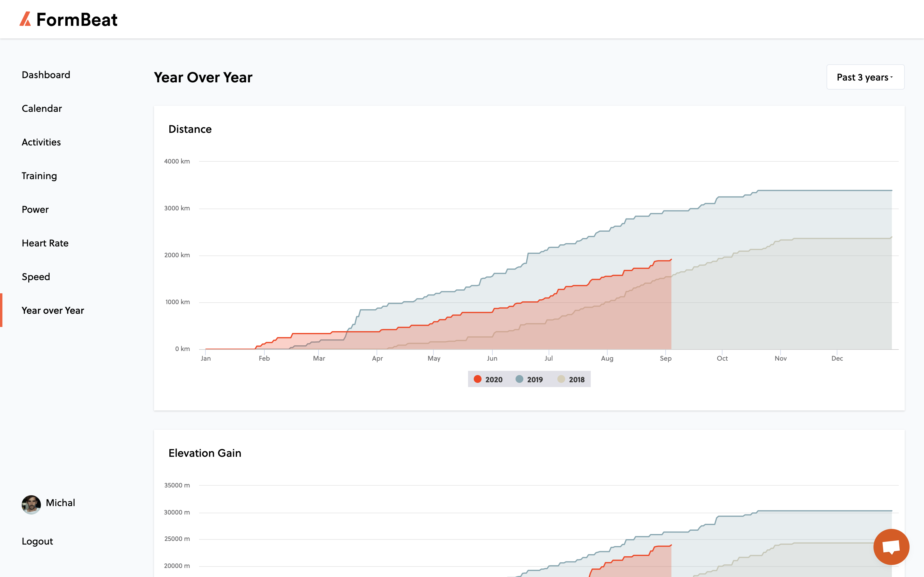
Task: Click the FormBeat logo icon
Action: (25, 19)
